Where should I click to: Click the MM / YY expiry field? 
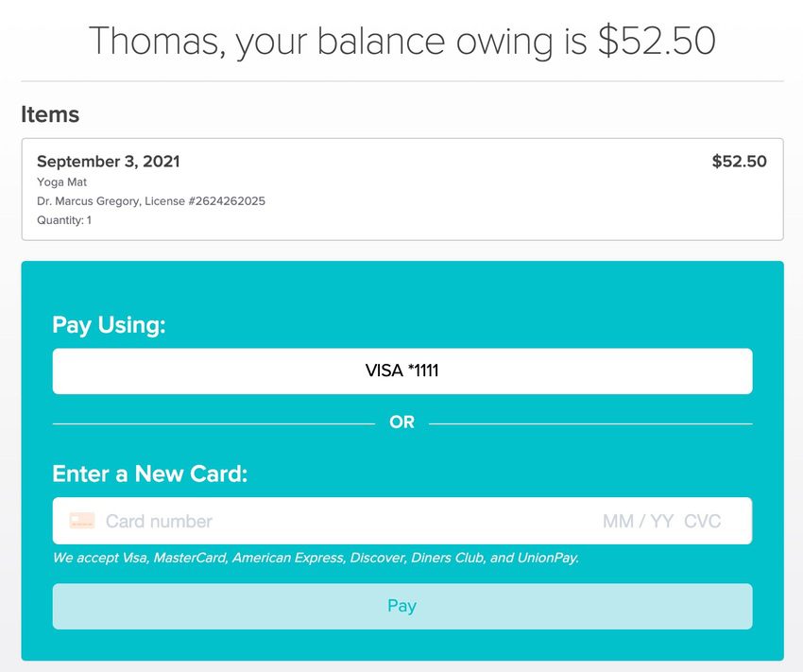[638, 521]
